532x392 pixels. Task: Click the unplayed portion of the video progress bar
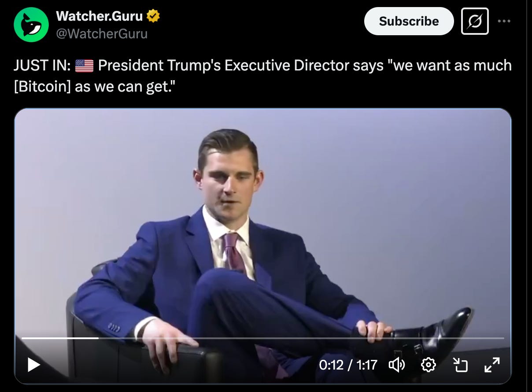click(x=301, y=338)
